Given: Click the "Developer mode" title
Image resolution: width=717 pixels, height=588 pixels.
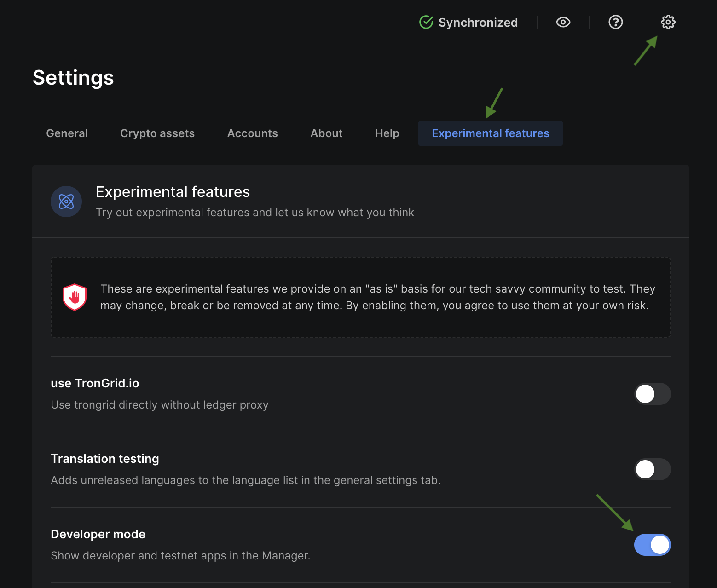Looking at the screenshot, I should point(98,534).
